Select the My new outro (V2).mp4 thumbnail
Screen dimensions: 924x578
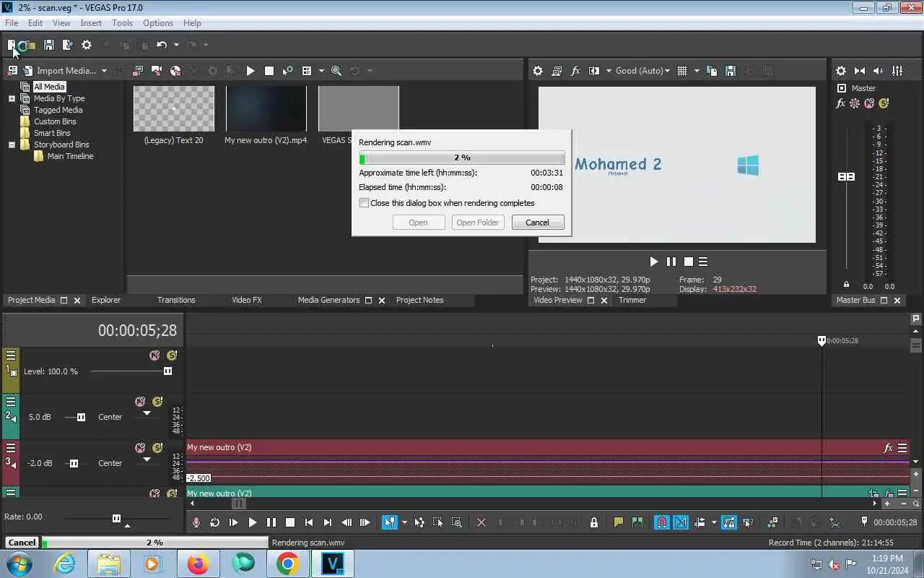tap(266, 108)
